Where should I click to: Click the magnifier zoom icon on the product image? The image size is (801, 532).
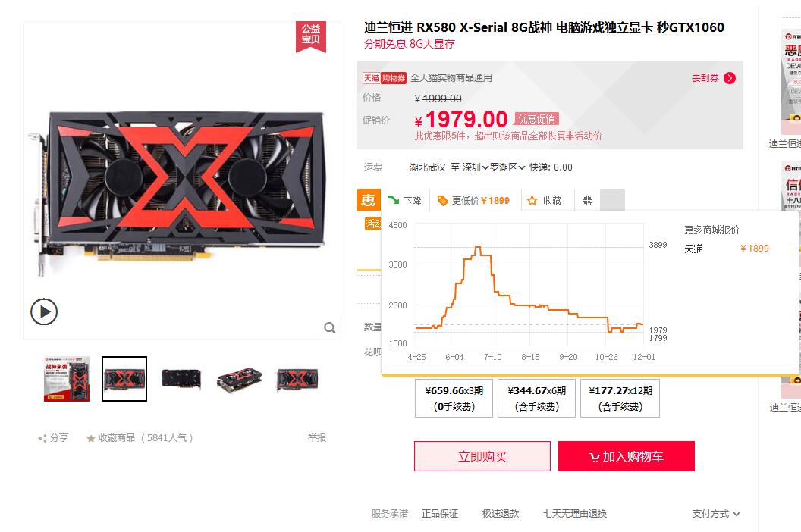coord(330,328)
